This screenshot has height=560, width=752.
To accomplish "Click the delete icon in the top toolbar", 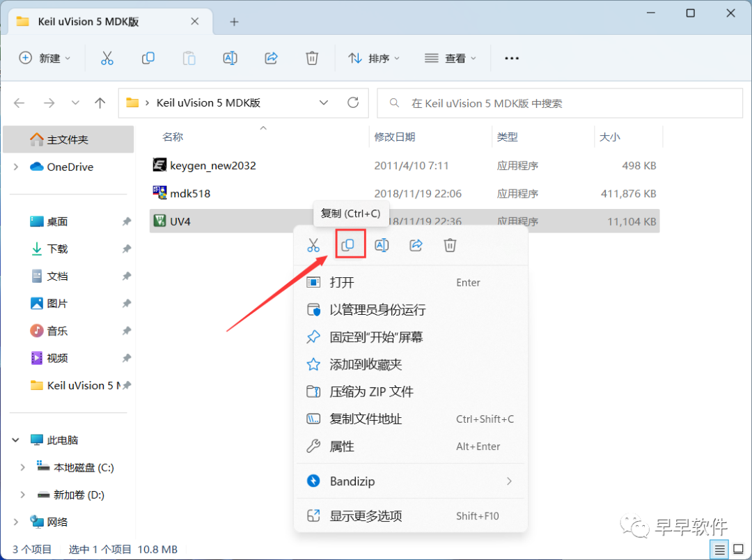I will pos(311,58).
